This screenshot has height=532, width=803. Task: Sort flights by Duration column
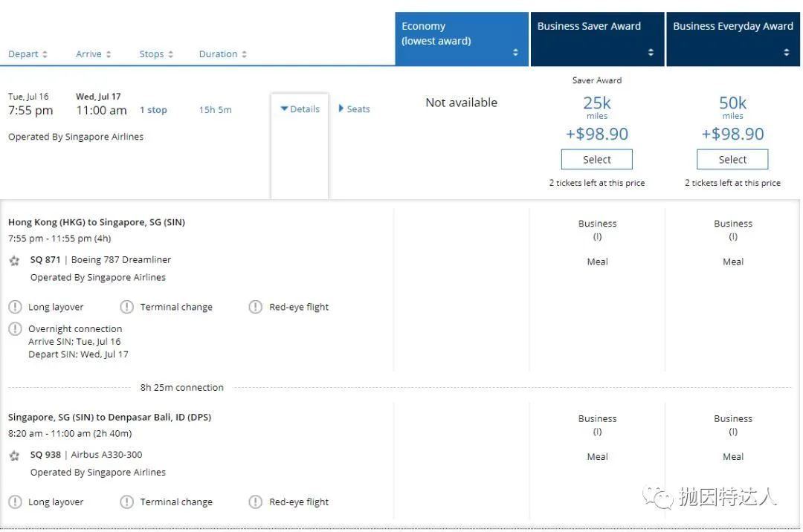point(218,54)
